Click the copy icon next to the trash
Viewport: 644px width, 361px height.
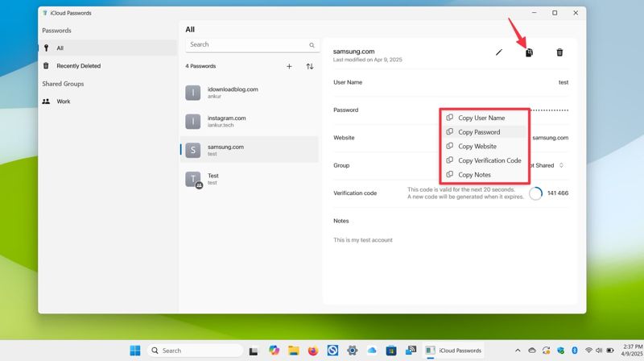coord(529,52)
